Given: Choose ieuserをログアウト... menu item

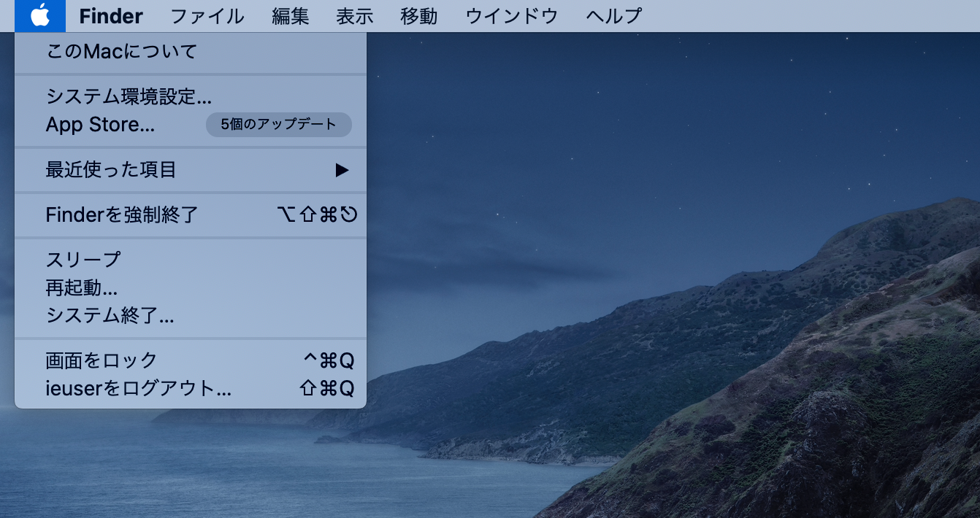Looking at the screenshot, I should (191, 388).
